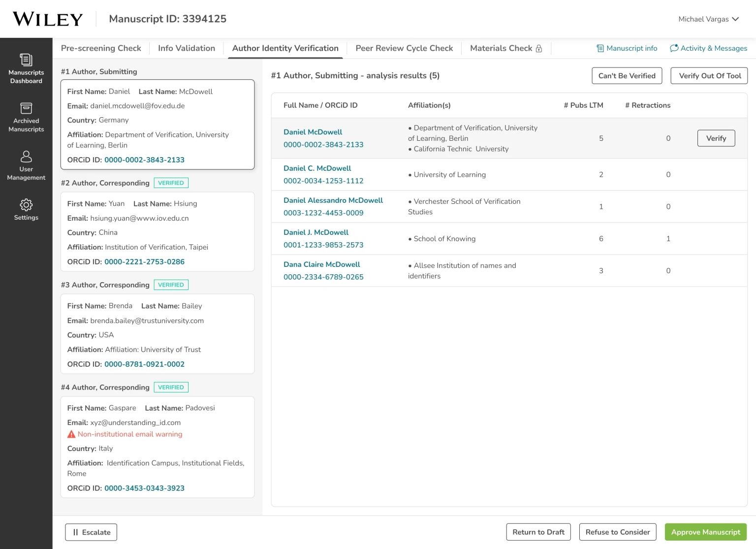Click 'School of Knowing' affiliation text

point(444,239)
